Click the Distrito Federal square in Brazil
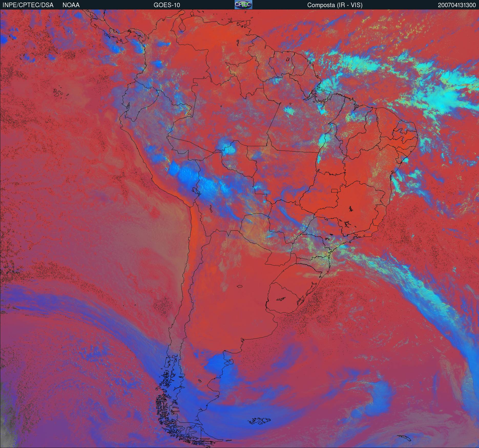The height and width of the screenshot is (448, 479). (335, 191)
